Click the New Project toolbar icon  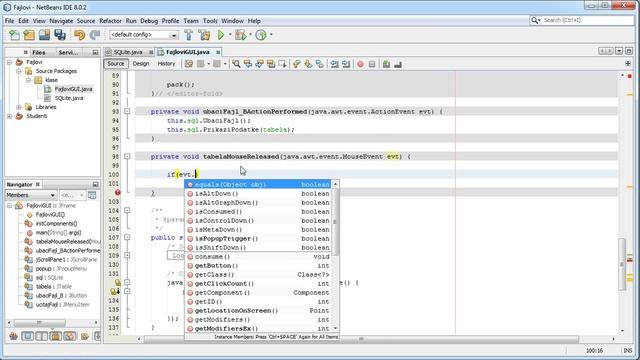[x=29, y=35]
